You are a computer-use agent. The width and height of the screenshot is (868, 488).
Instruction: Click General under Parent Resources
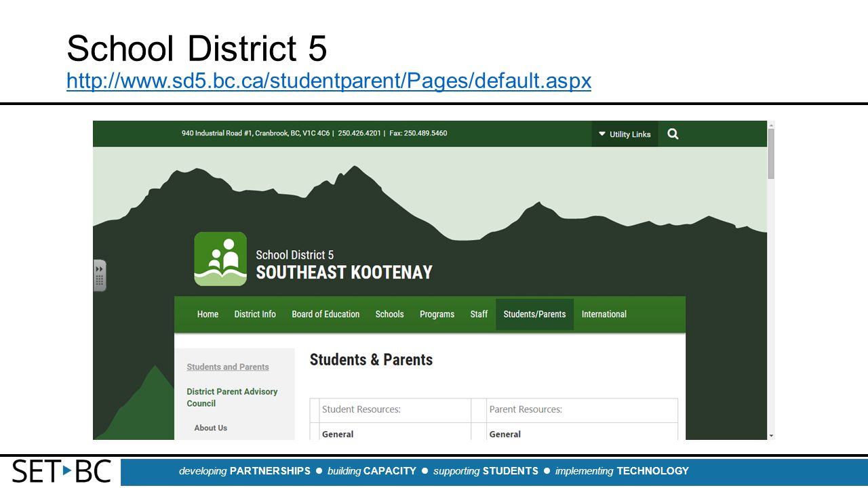(505, 434)
